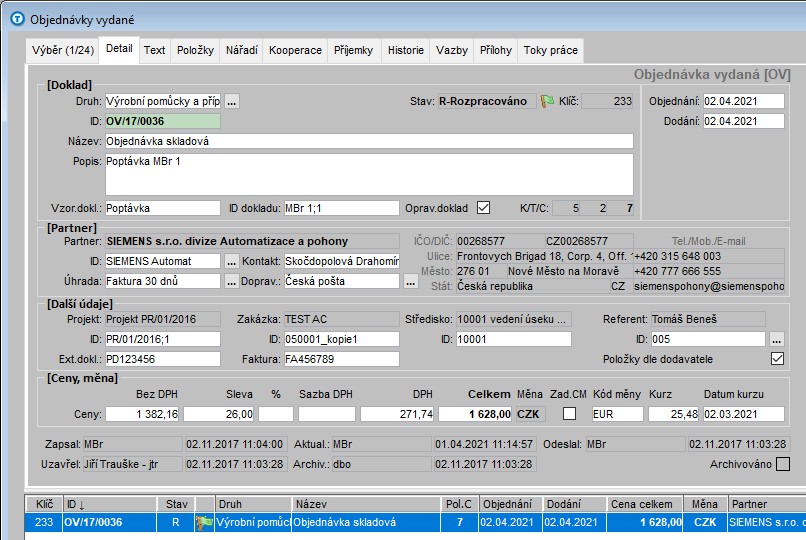Switch to the Výběr (1/24) tab
Image resolution: width=806 pixels, height=540 pixels.
tap(63, 50)
